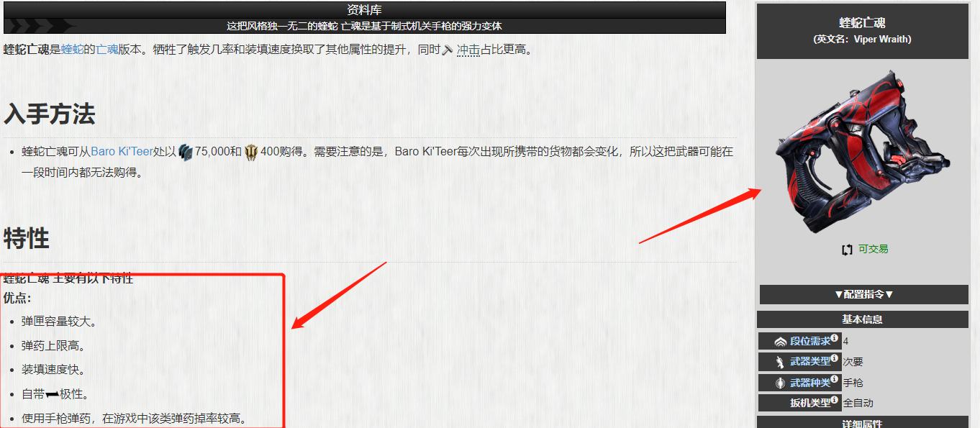Click the info icon after 武器类型
The image size is (980, 428).
tap(835, 358)
